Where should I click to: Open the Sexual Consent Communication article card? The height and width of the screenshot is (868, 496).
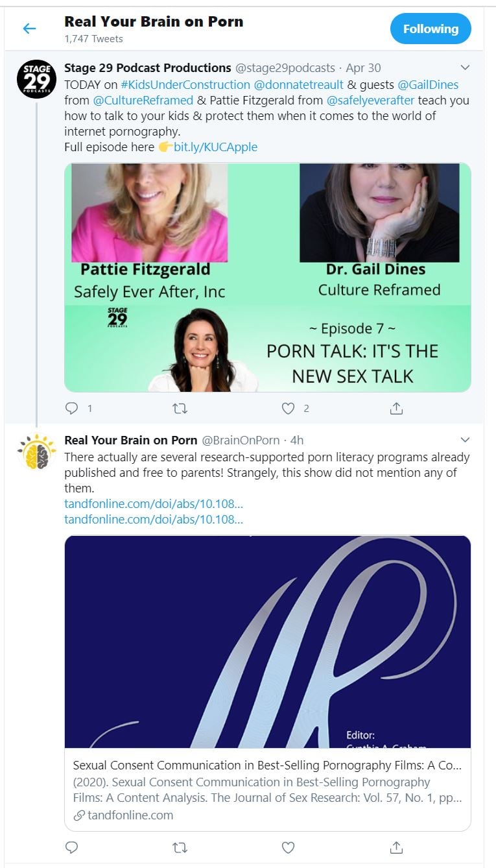268,683
